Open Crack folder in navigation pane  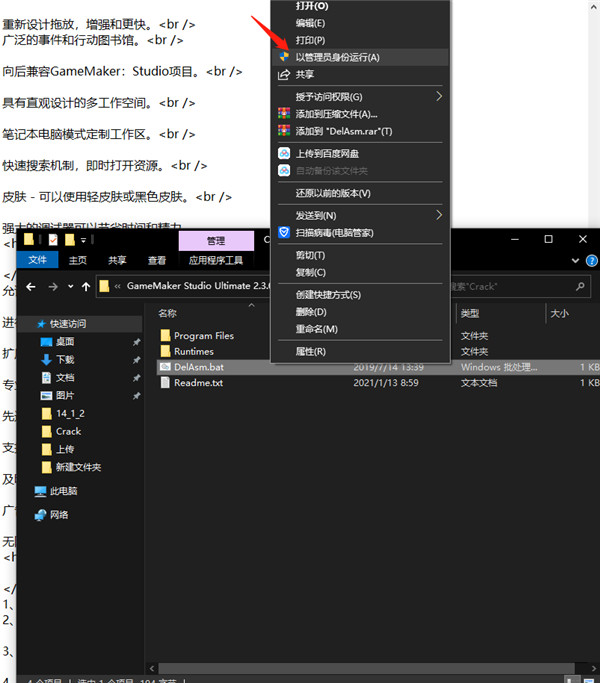coord(68,431)
